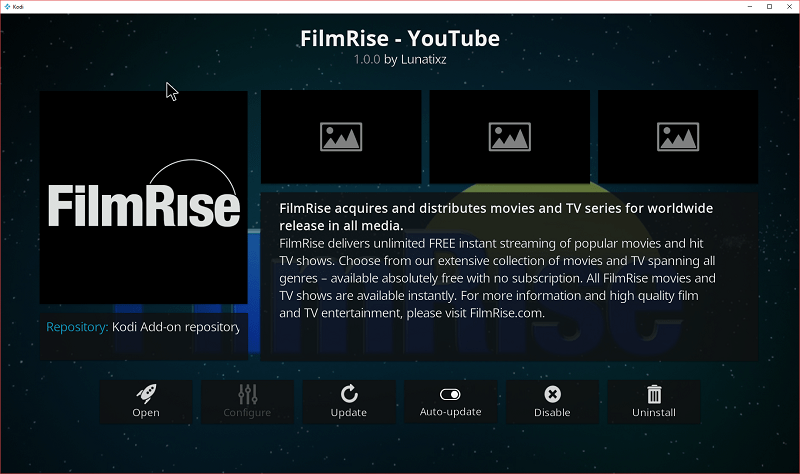
Task: Click the Kodi icon in title bar
Action: pos(7,7)
